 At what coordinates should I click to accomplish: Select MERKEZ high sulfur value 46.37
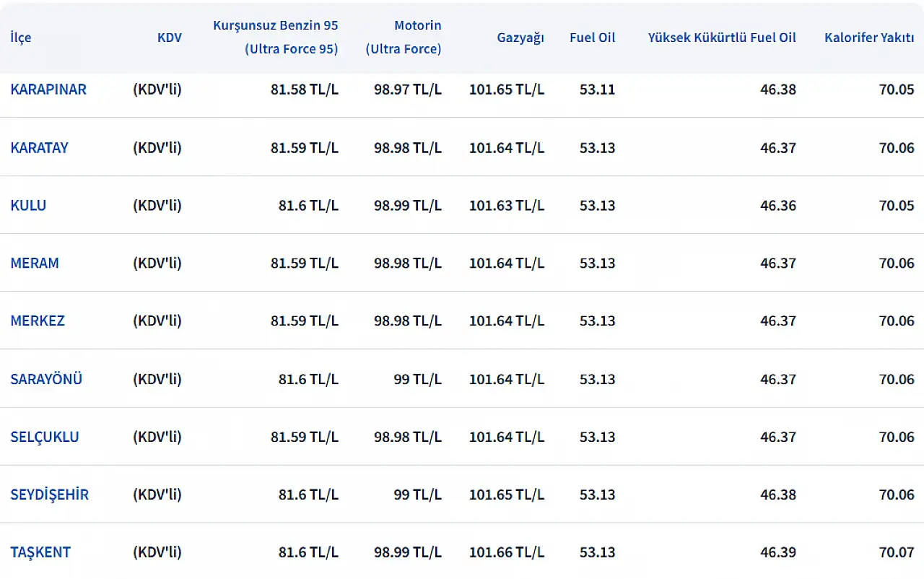tap(778, 321)
